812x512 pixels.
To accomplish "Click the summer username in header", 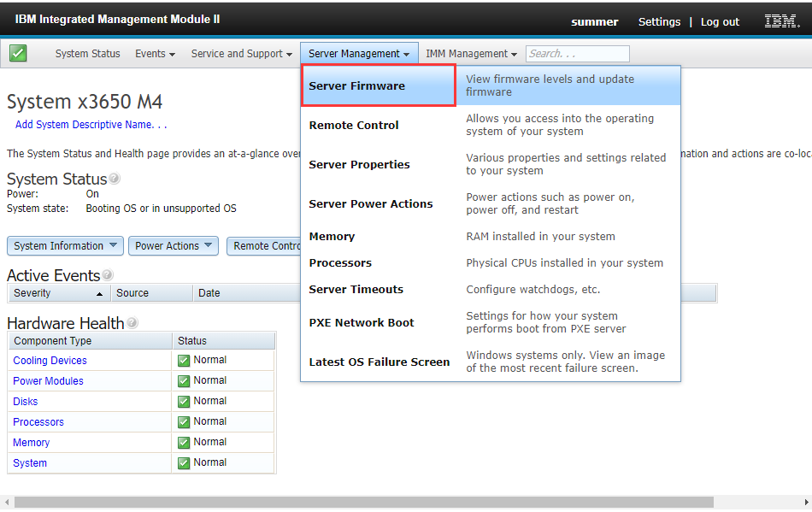I will click(x=595, y=21).
